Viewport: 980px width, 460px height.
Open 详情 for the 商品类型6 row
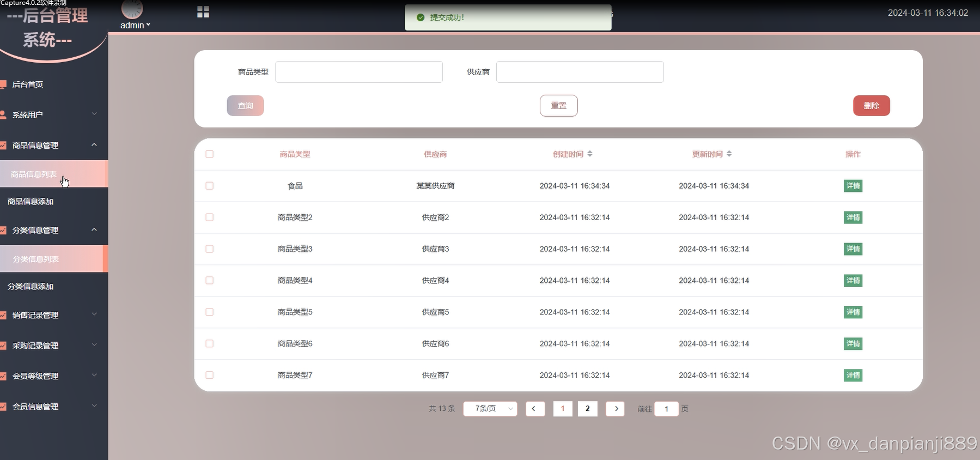point(853,344)
